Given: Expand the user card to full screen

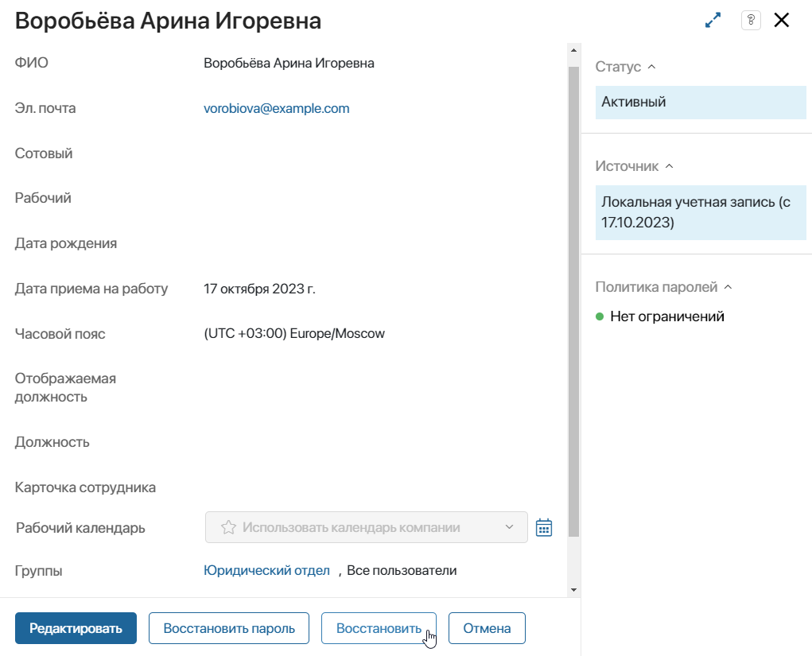Looking at the screenshot, I should (x=713, y=20).
